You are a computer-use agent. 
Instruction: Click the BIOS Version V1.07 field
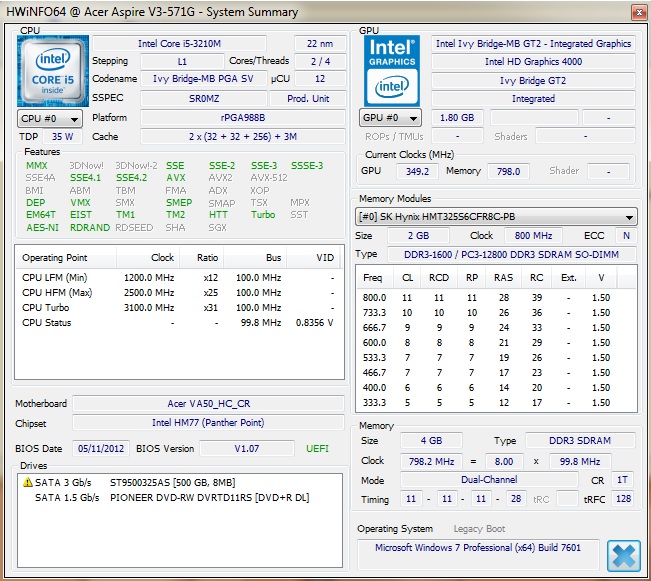click(x=247, y=449)
